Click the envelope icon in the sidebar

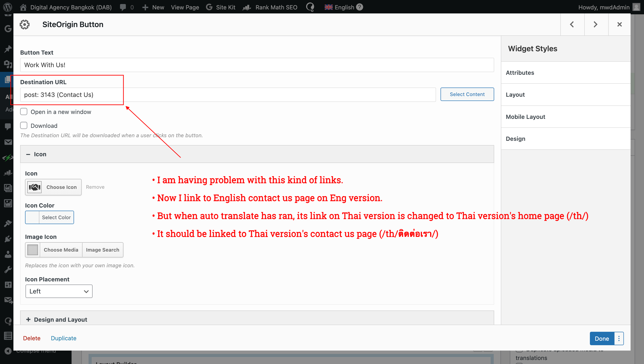click(x=8, y=142)
